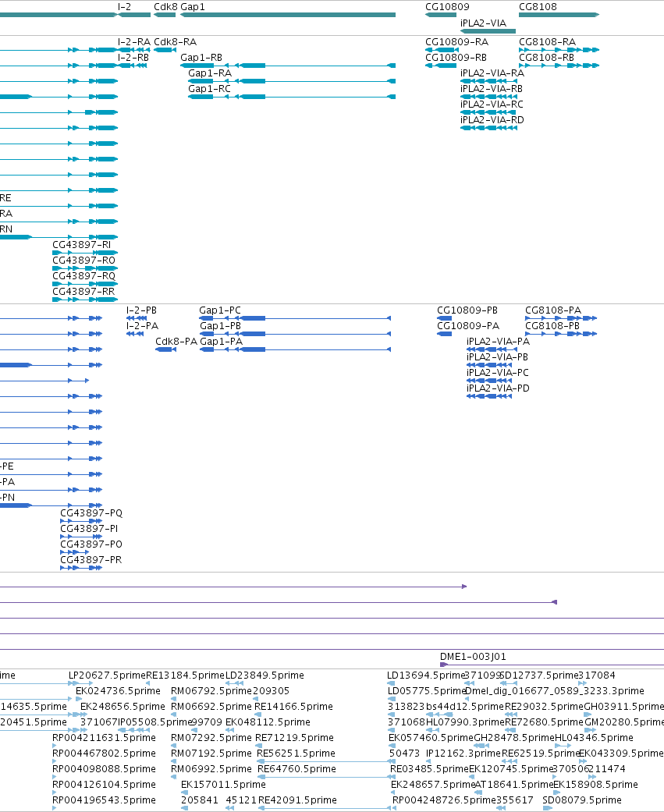The width and height of the screenshot is (664, 812).
Task: Click the HL07990.3prime EST label
Action: click(464, 722)
